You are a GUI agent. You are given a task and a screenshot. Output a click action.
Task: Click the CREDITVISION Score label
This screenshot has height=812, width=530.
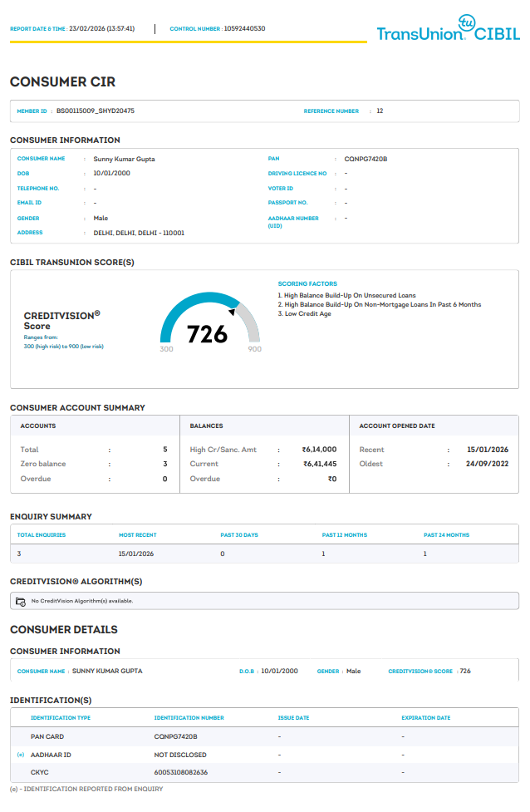click(x=61, y=321)
